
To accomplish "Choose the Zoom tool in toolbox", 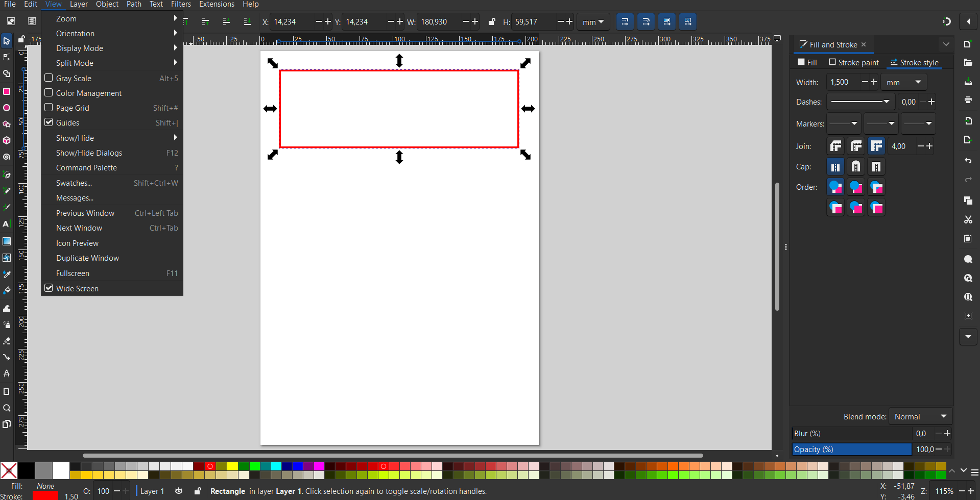I will click(x=7, y=408).
